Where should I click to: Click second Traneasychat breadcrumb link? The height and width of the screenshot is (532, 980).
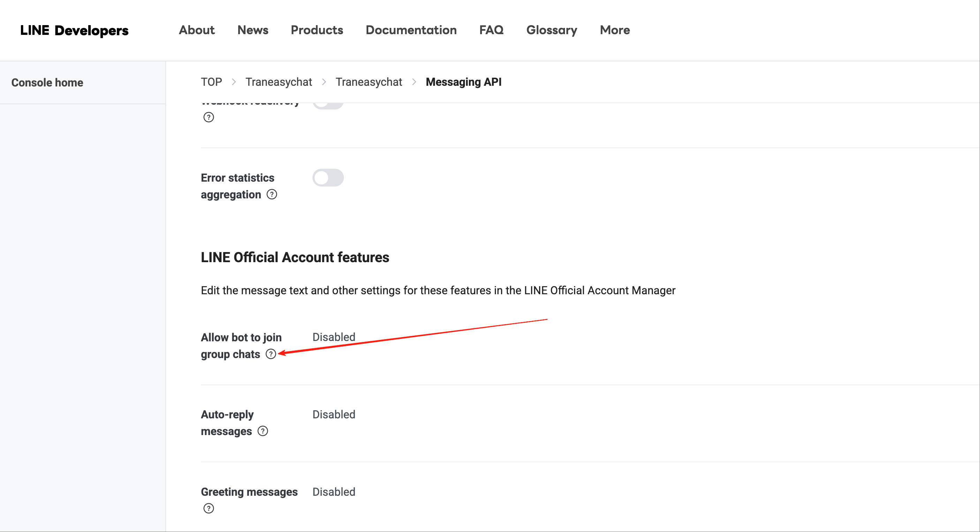[368, 82]
